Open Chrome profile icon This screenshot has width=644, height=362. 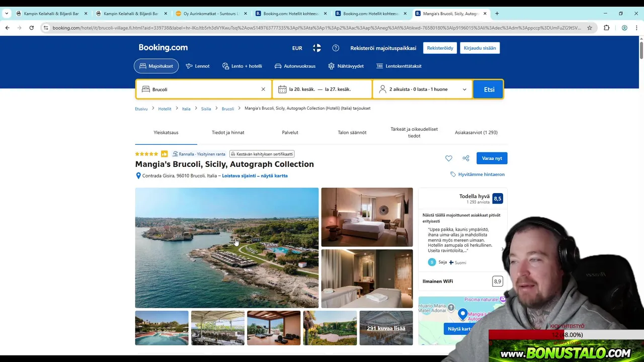click(x=624, y=28)
